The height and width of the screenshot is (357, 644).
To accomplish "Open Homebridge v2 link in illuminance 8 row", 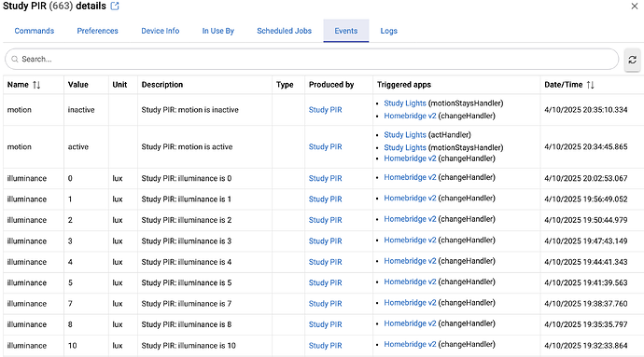I will click(x=410, y=323).
